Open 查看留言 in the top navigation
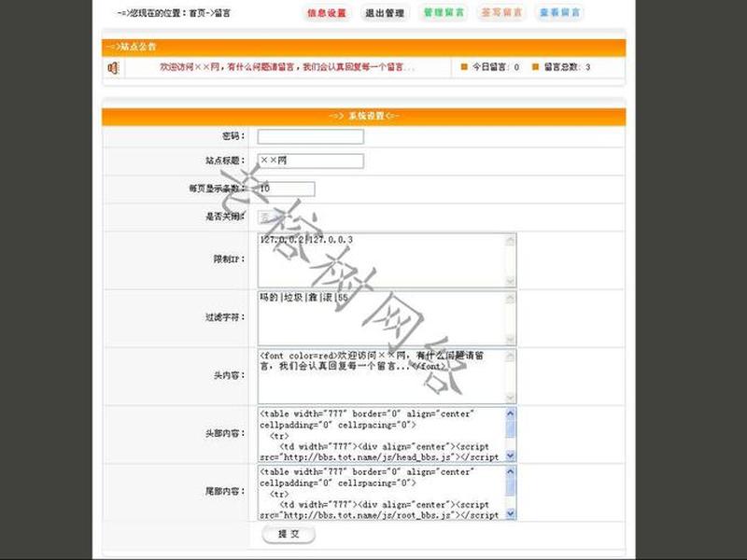The height and width of the screenshot is (560, 747). [x=559, y=13]
